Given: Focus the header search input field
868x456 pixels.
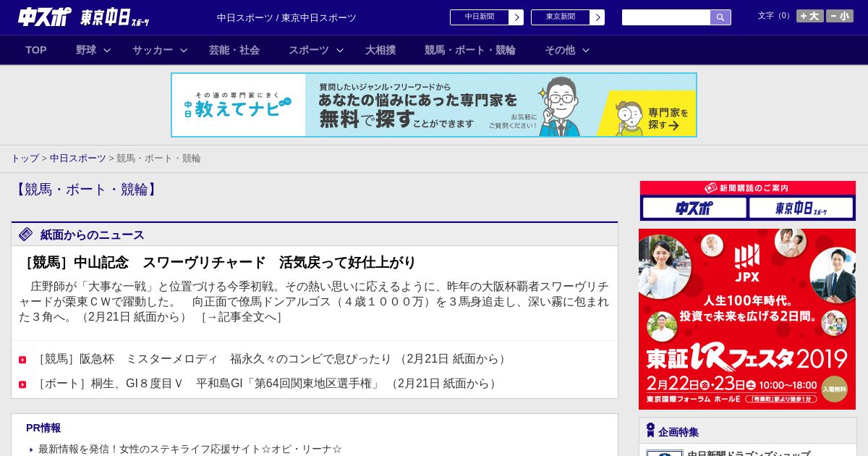Looking at the screenshot, I should pos(666,17).
